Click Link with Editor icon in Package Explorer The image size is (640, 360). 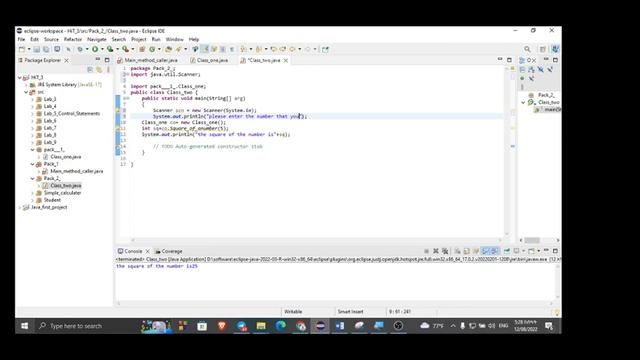coord(99,70)
